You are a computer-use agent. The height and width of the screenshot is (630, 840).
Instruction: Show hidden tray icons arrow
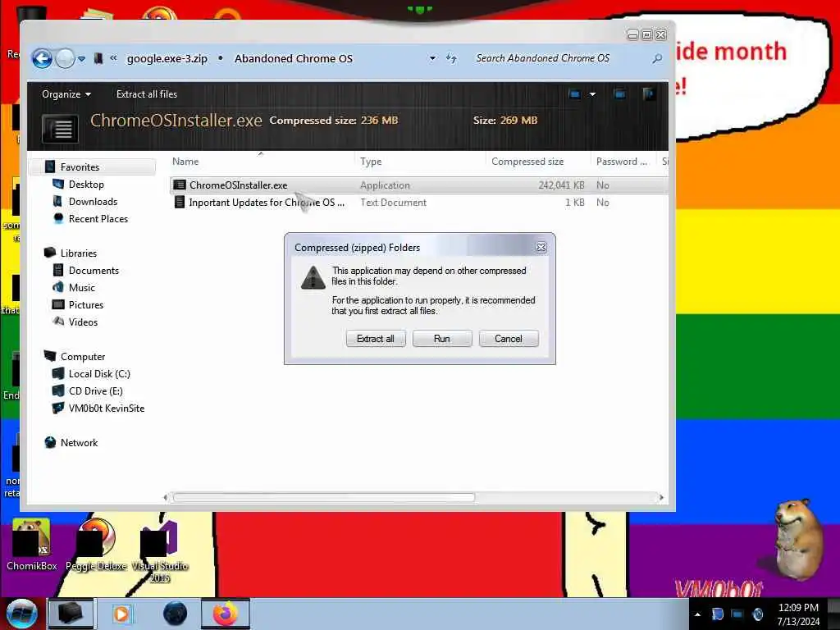click(697, 614)
